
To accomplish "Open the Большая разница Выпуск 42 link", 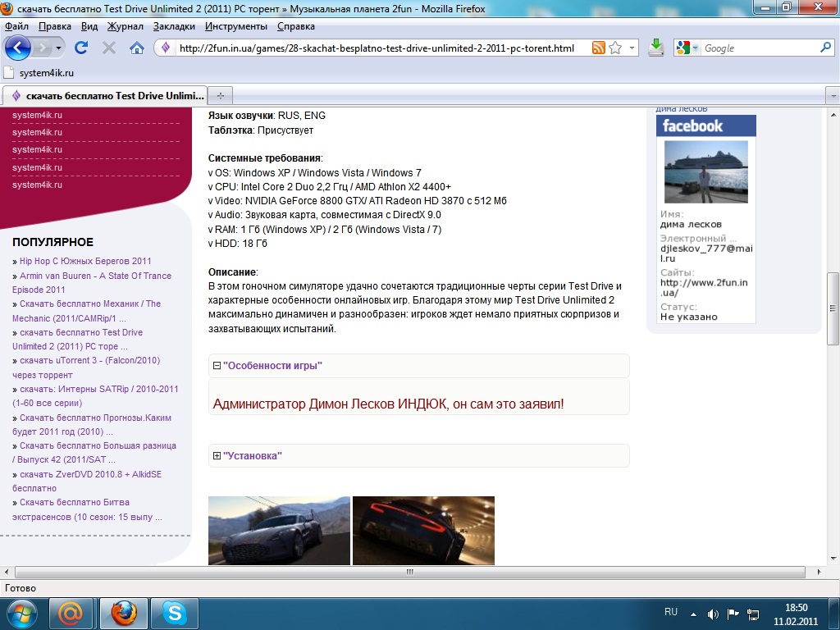I will (94, 453).
